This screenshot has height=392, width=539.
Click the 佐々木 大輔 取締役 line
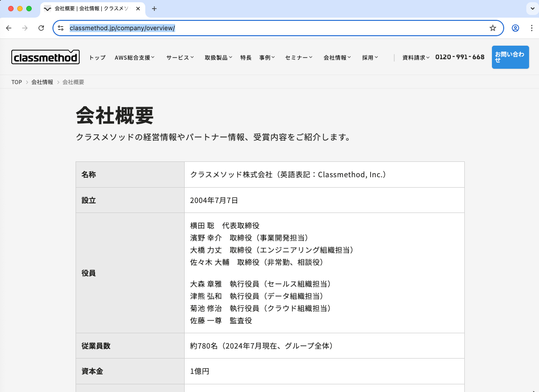click(258, 263)
